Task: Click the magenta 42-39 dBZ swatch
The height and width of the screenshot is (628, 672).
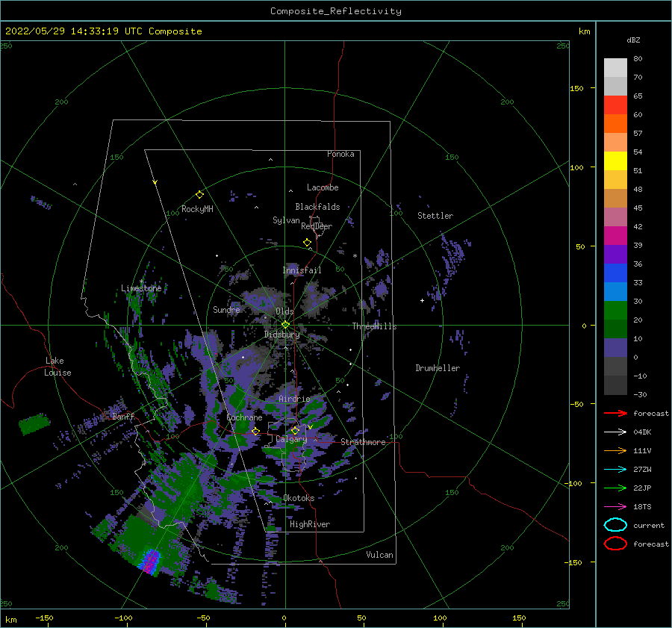Action: (x=615, y=236)
